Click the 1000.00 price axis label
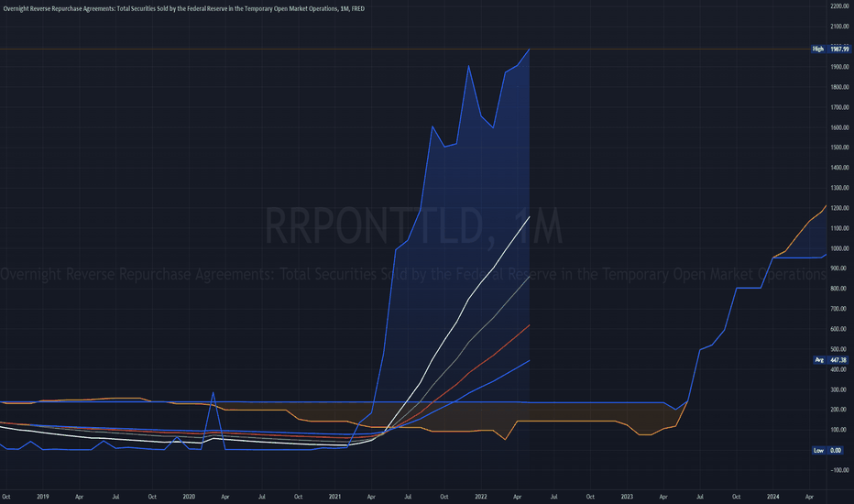The height and width of the screenshot is (504, 854). pyautogui.click(x=840, y=248)
